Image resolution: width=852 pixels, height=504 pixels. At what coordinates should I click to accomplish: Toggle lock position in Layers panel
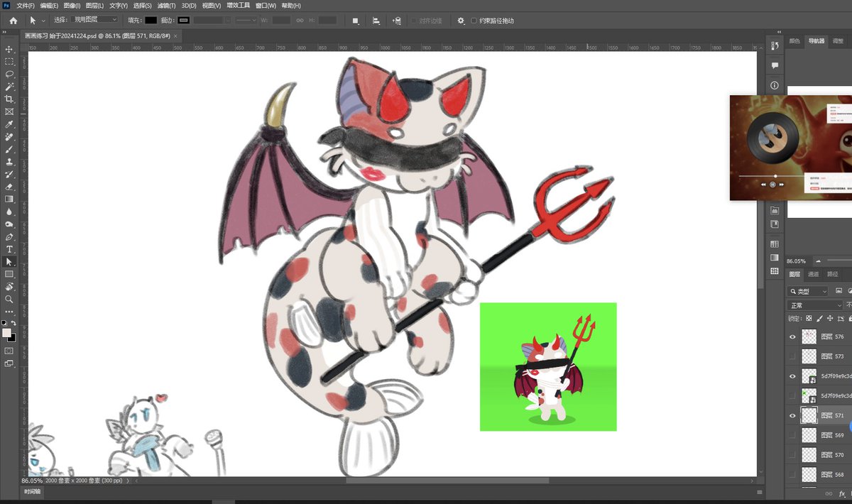(830, 319)
